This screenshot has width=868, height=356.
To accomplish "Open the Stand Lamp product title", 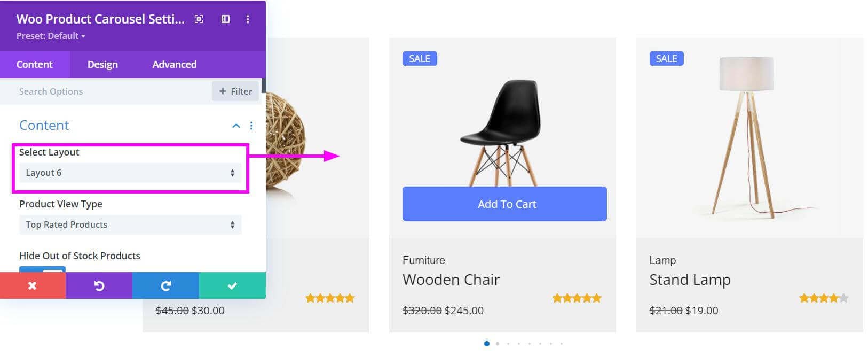I will [690, 280].
